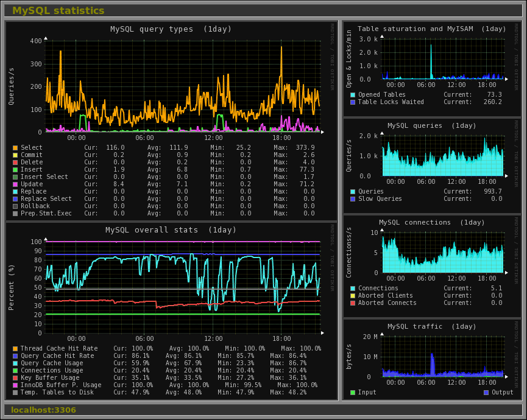The image size is (527, 420).
Task: Click the Aborted Clients legend swatch
Action: click(353, 296)
